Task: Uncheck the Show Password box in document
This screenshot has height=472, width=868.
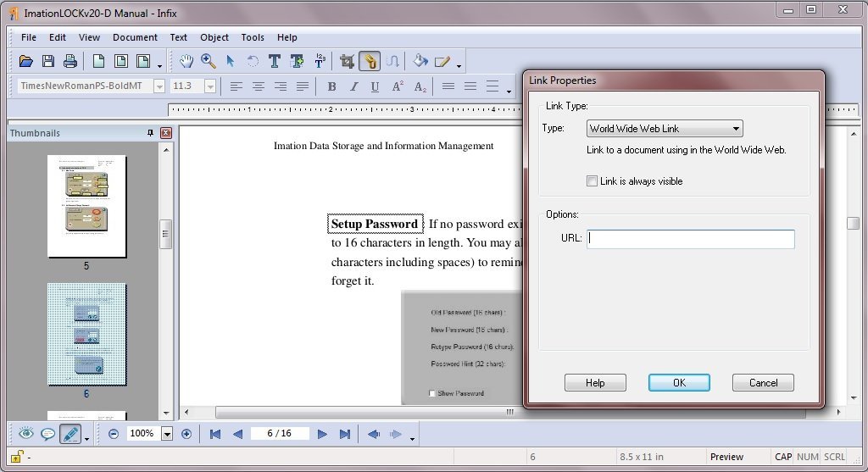Action: point(432,393)
